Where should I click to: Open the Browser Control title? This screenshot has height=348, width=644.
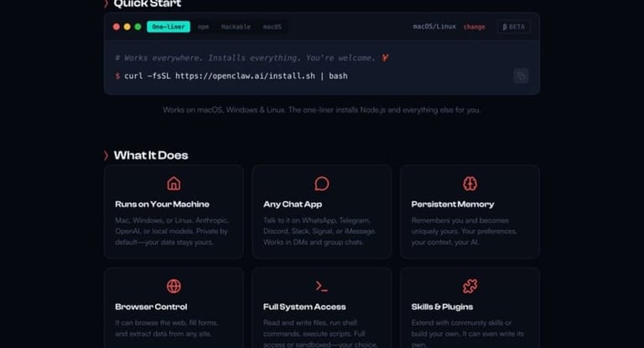[151, 307]
